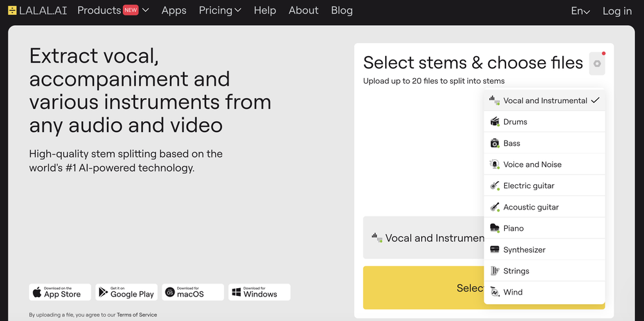Image resolution: width=644 pixels, height=321 pixels.
Task: Click the App Store download badge
Action: point(59,292)
